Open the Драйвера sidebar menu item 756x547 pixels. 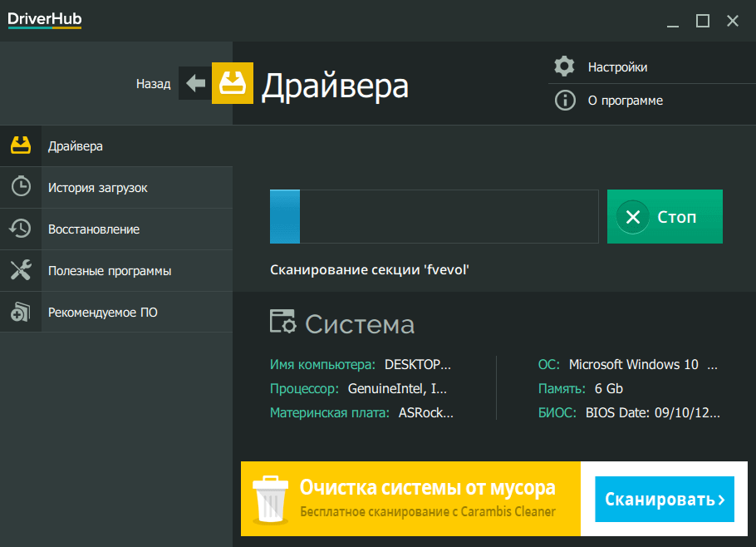pos(116,146)
